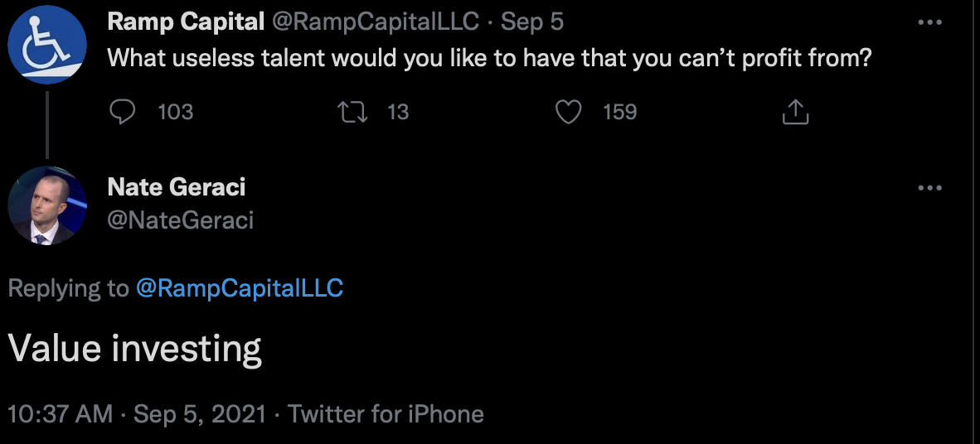Like the Ramp Capital tweet (heart icon)

[x=568, y=111]
